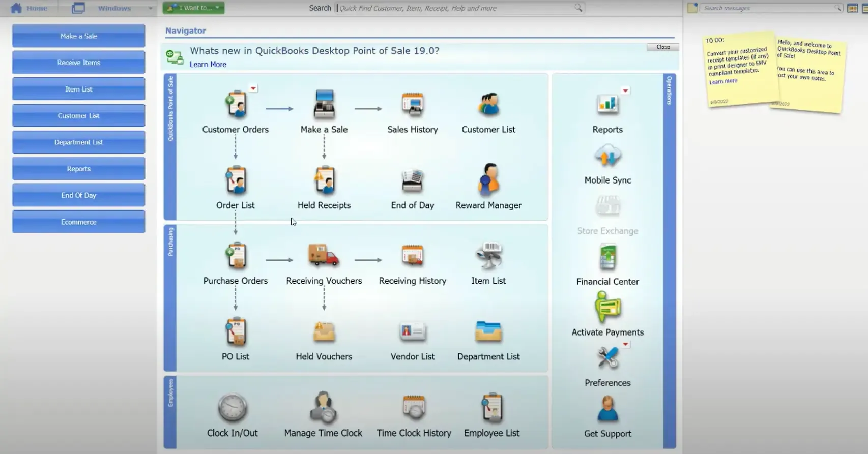The height and width of the screenshot is (454, 868).
Task: Open the Department List folder icon
Action: [x=488, y=331]
